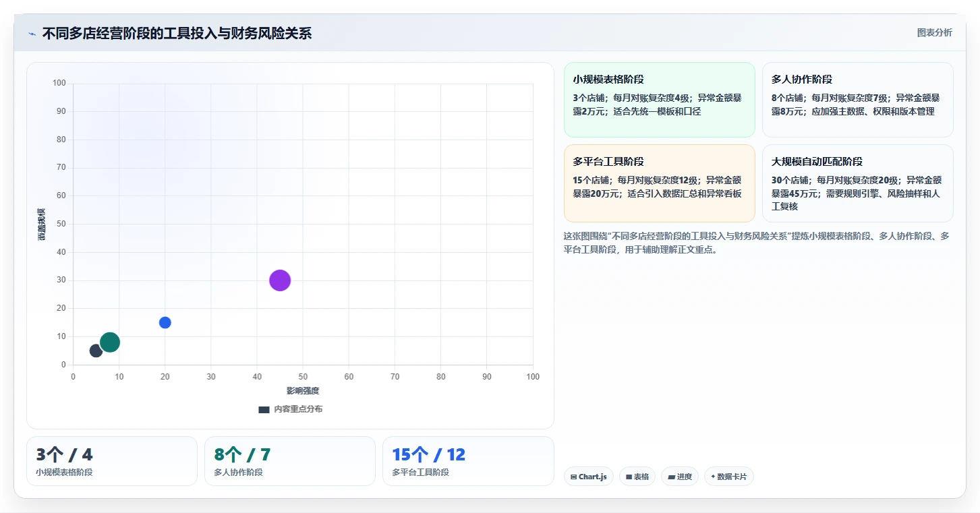This screenshot has height=513, width=980.
Task: Open the 多人协作阶段 info card
Action: point(857,100)
